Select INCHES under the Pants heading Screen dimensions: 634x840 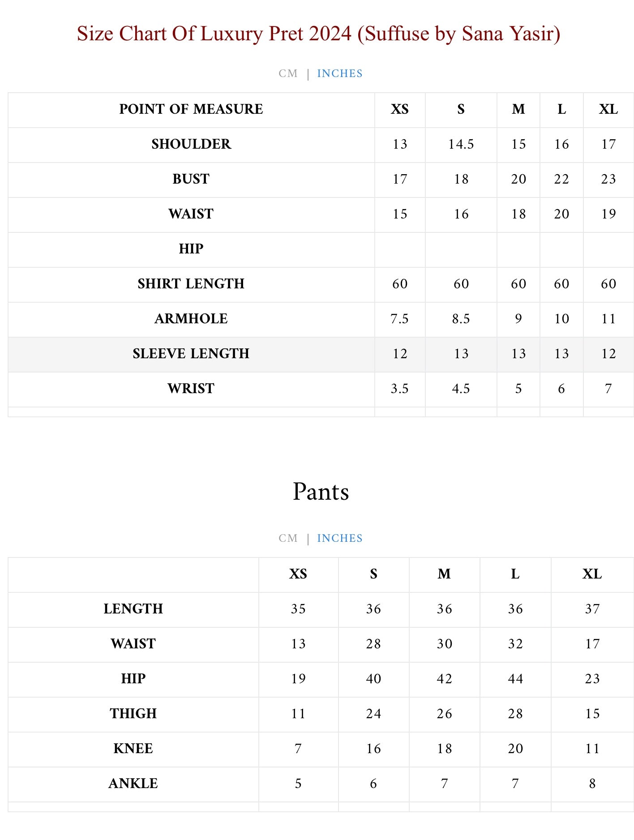pyautogui.click(x=339, y=538)
